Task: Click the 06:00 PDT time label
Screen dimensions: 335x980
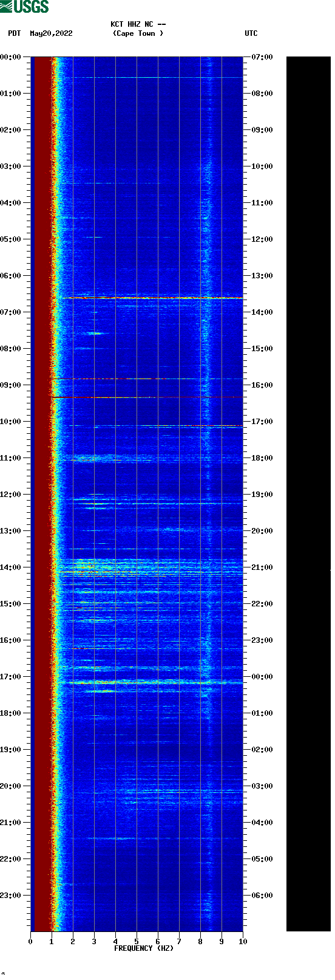Action: click(x=11, y=276)
